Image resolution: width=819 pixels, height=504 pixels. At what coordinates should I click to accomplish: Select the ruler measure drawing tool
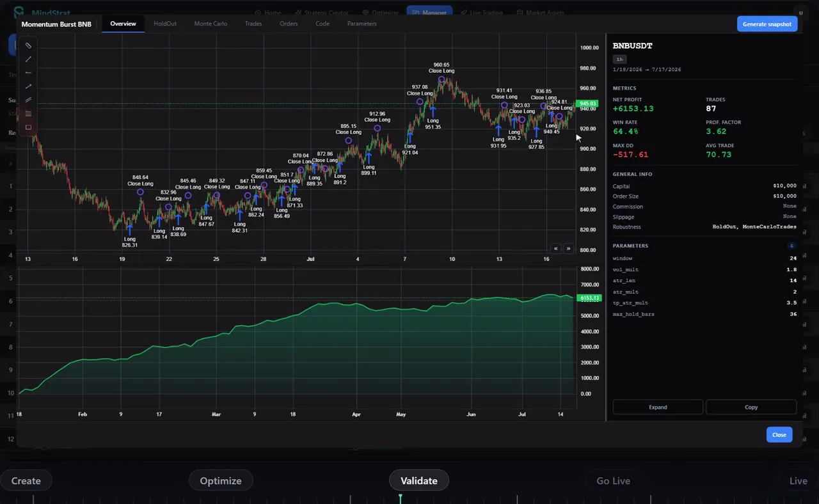pos(28,45)
